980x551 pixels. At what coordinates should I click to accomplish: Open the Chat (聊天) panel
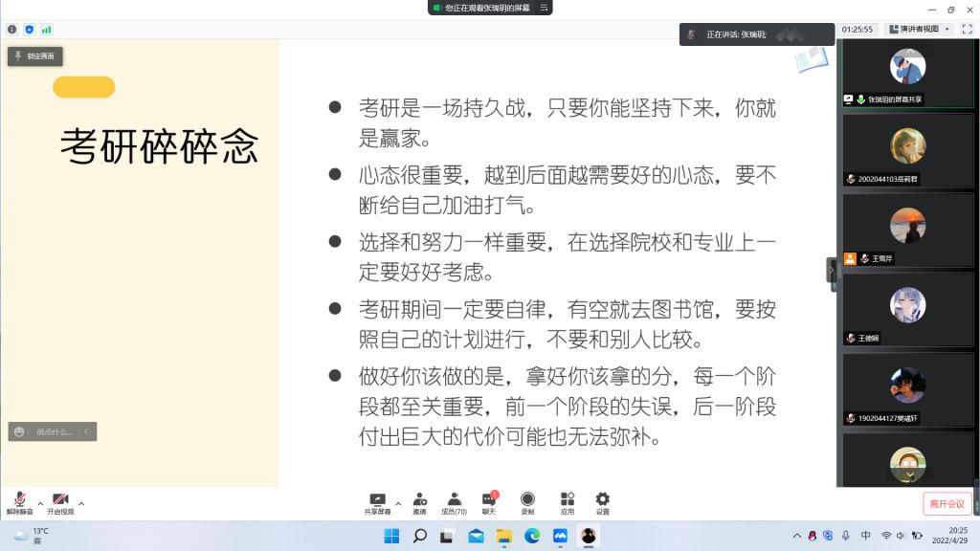[x=489, y=503]
